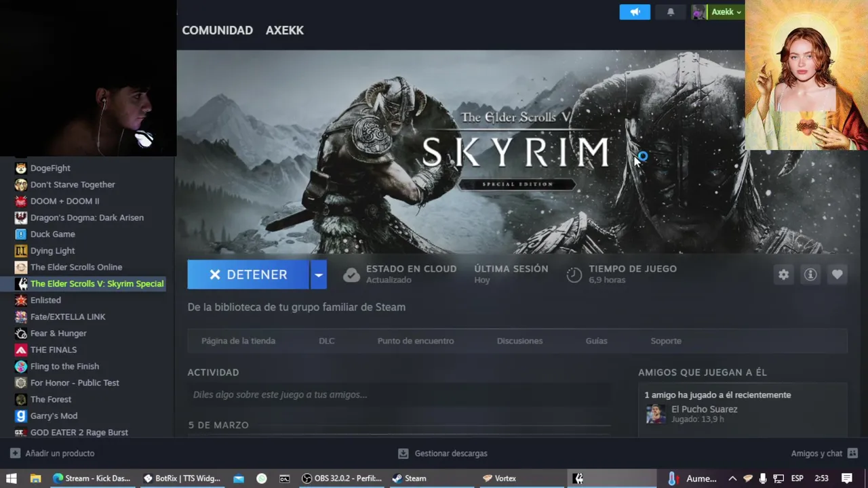Open WhatsApp icon in the taskbar
Viewport: 868px width, 488px height.
coord(262,479)
